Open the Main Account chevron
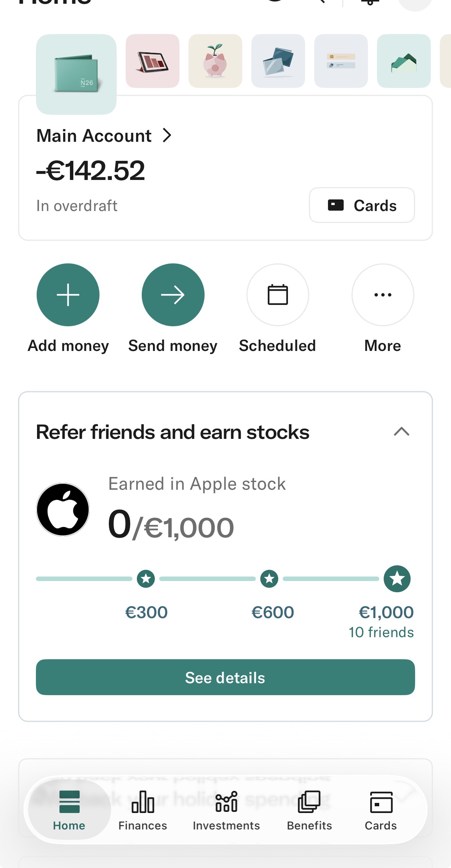 [x=167, y=135]
